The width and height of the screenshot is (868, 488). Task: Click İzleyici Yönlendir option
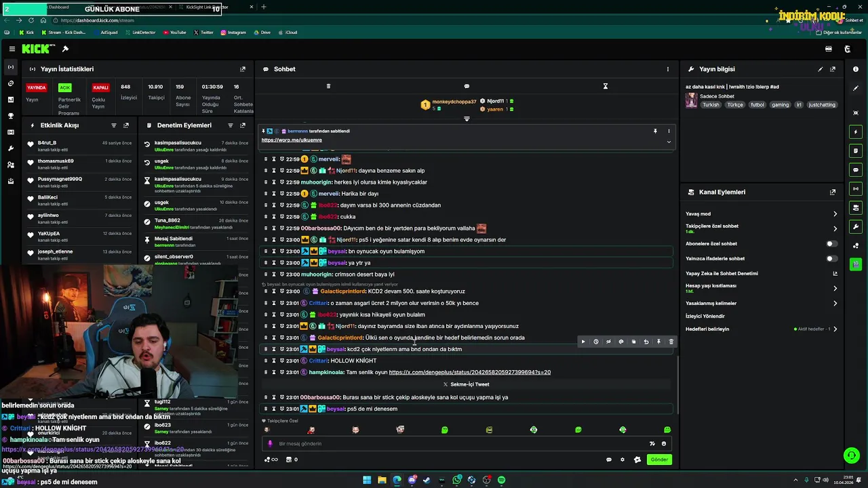tap(705, 317)
